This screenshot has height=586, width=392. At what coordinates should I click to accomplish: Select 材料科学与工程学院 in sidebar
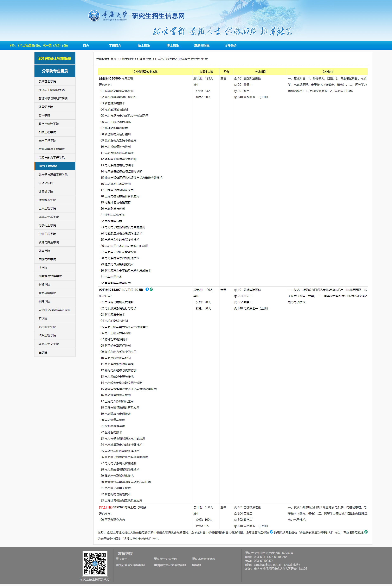(55, 149)
